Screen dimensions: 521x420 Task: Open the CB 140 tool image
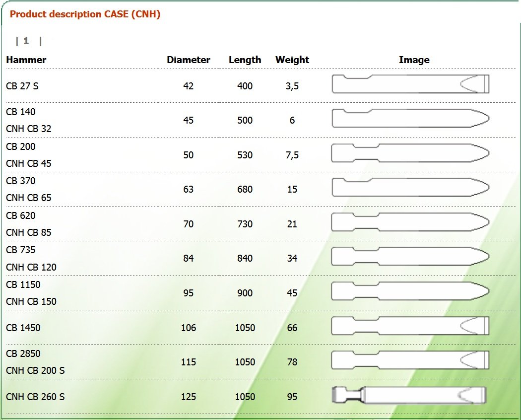pyautogui.click(x=411, y=118)
